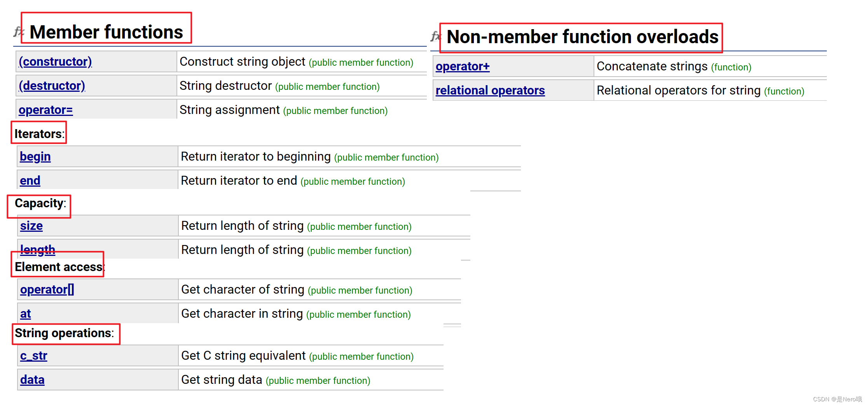Viewport: 868px width, 406px height.
Task: Click the Iterators section label
Action: click(x=39, y=134)
